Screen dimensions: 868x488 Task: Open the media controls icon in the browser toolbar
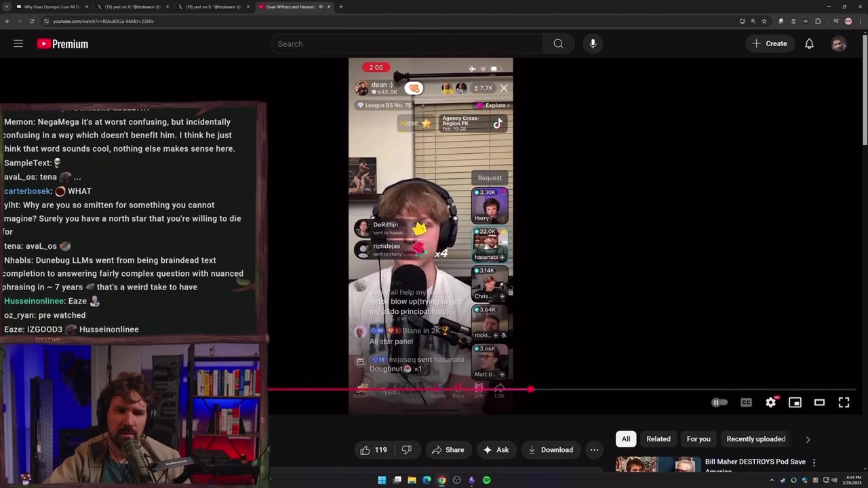[835, 21]
